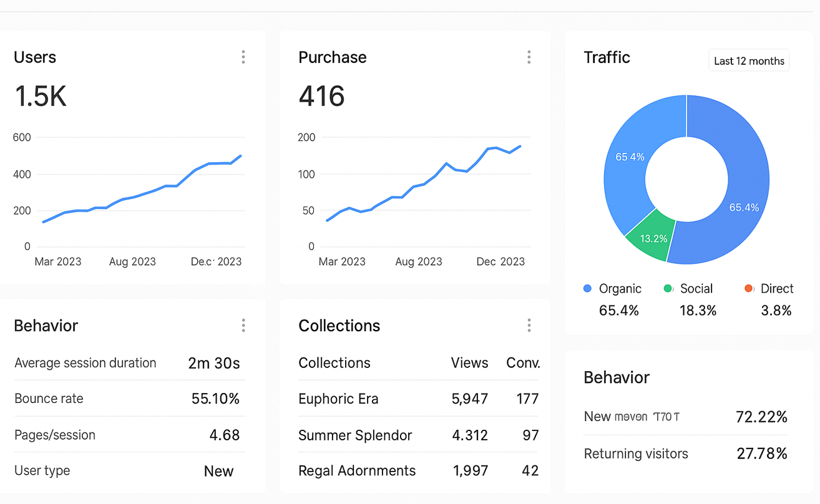Click the Purchase line chart
This screenshot has height=504, width=820.
point(424,187)
